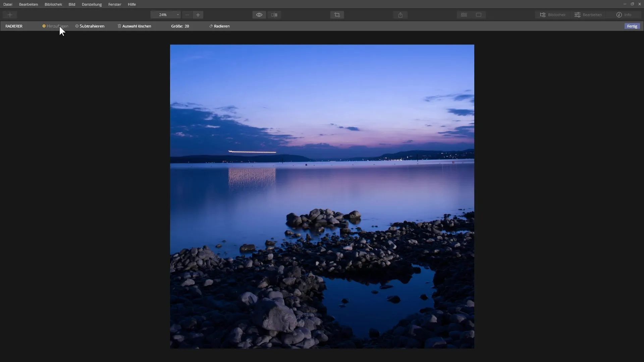Open the Darstellung menu
The image size is (644, 362).
(x=92, y=4)
